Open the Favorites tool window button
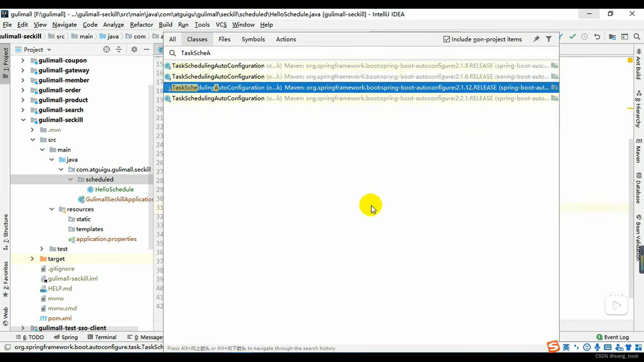Viewport: 644px width, 362px height. click(5, 279)
